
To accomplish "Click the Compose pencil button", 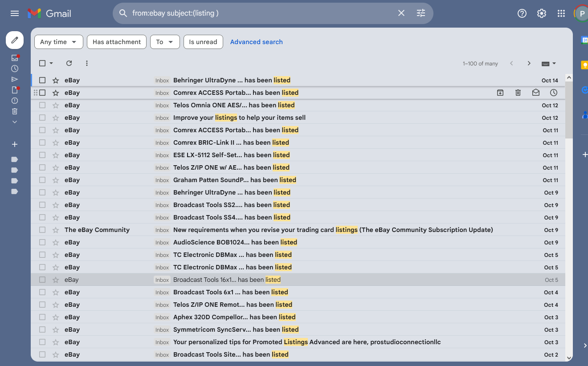I will [15, 40].
